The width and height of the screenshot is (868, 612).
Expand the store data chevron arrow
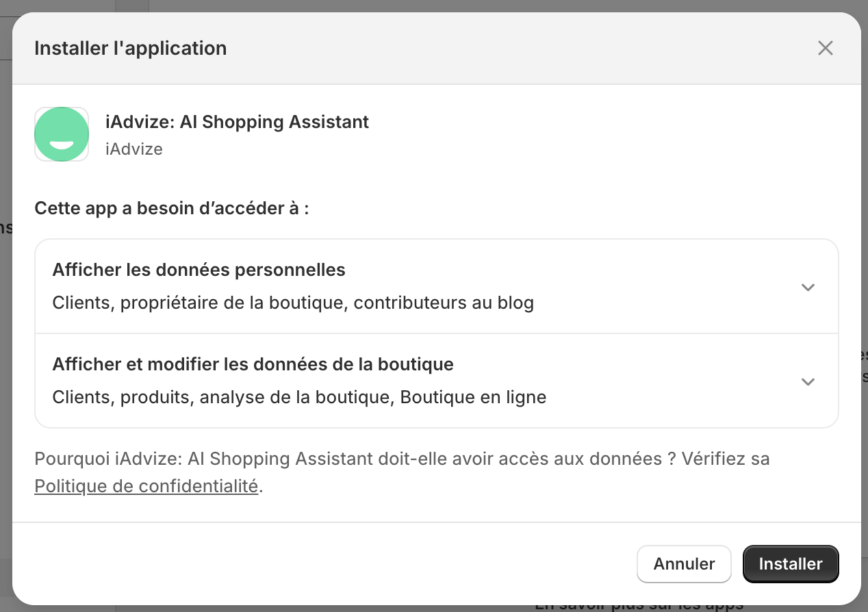click(x=808, y=381)
